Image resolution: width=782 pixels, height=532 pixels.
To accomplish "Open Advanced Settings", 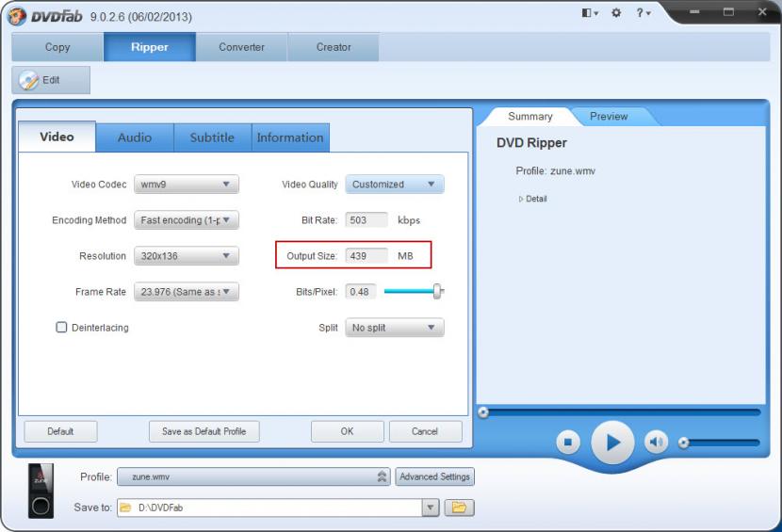I will 434,476.
